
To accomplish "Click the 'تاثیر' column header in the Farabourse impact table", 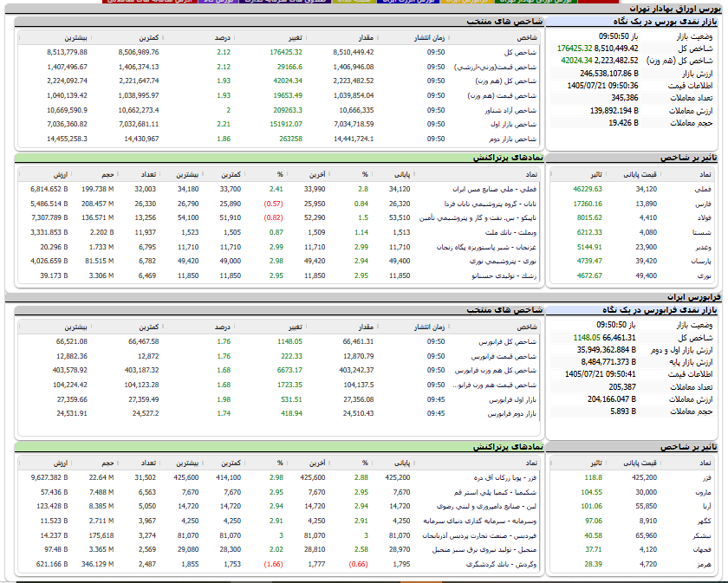I will point(596,463).
